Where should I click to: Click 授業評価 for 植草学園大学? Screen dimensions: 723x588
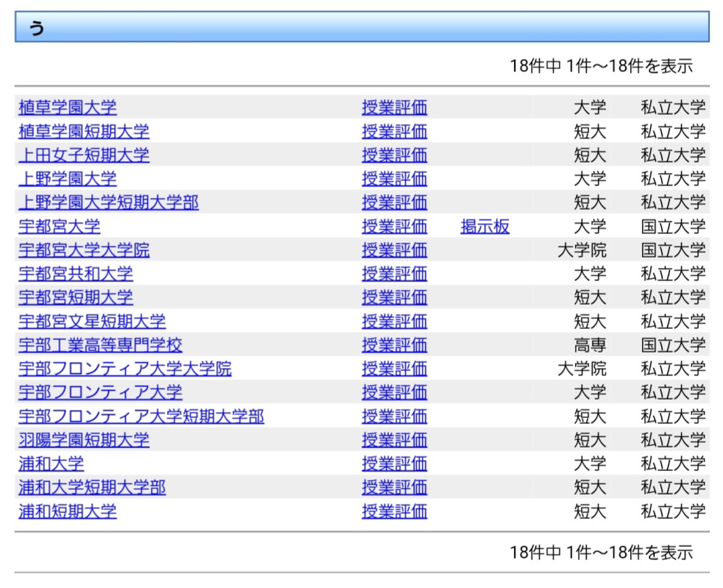[x=394, y=107]
